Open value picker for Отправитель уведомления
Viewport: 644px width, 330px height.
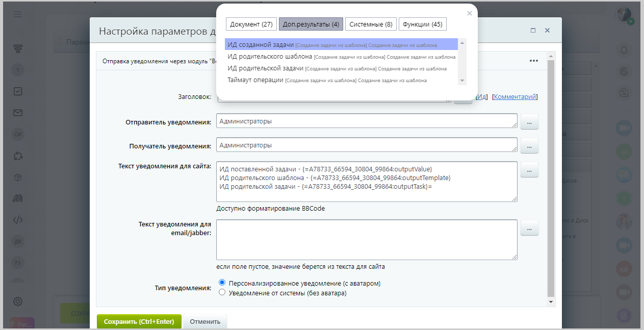529,122
